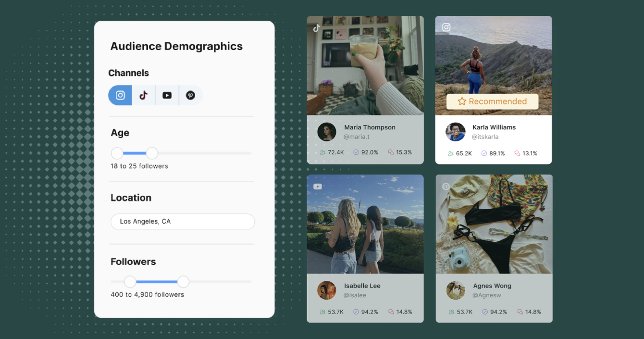Click the Audience Demographics heading
The width and height of the screenshot is (644, 339).
176,46
